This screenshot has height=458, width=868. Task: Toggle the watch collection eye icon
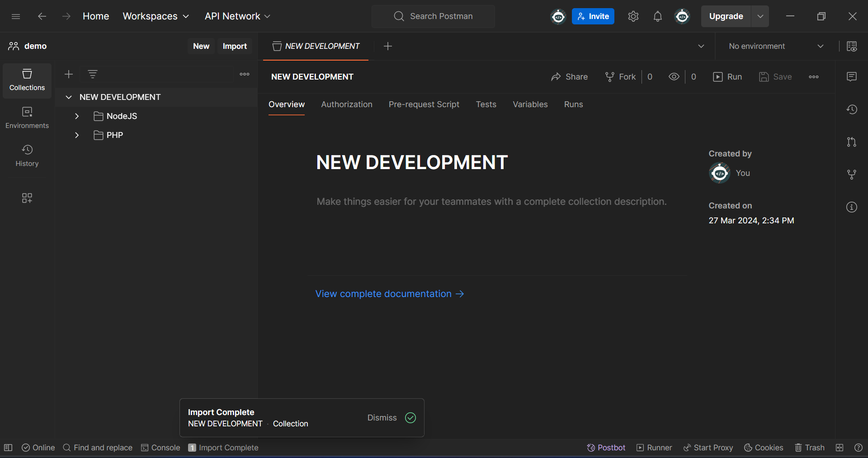(x=674, y=77)
